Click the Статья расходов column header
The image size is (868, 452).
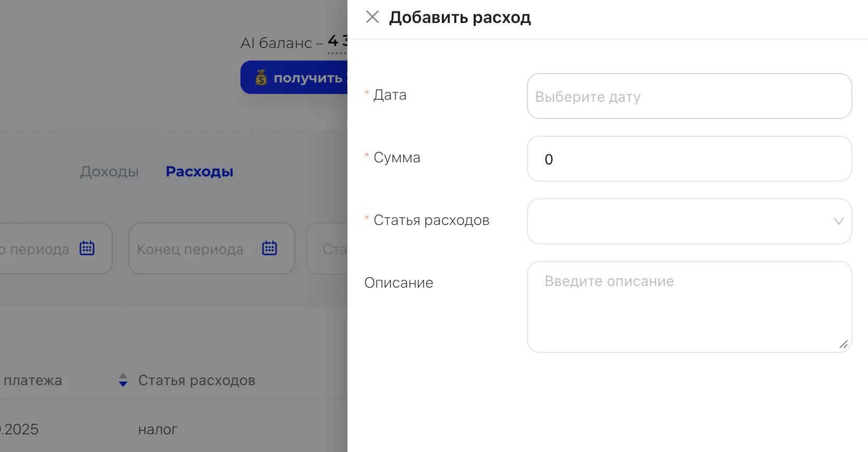[x=197, y=380]
